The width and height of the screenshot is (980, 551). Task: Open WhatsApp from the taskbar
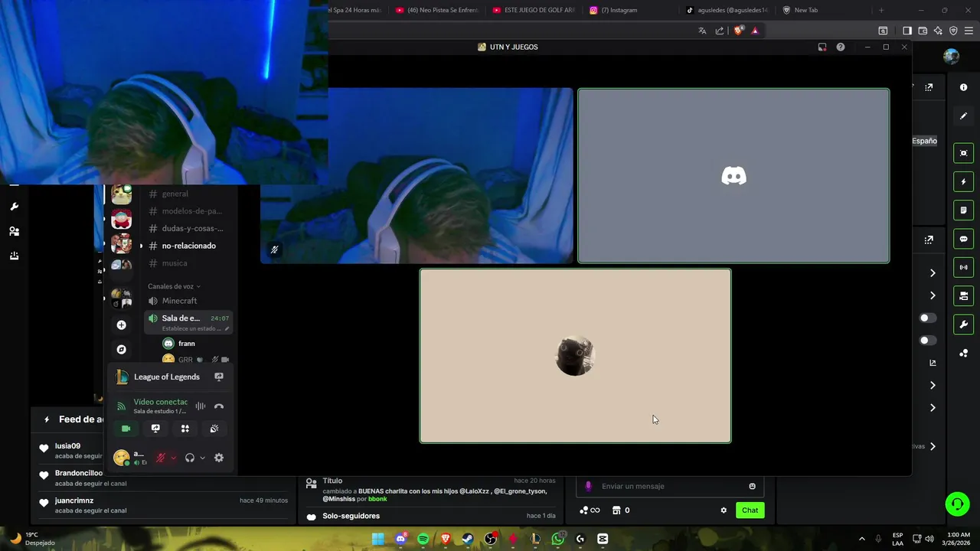coord(557,539)
